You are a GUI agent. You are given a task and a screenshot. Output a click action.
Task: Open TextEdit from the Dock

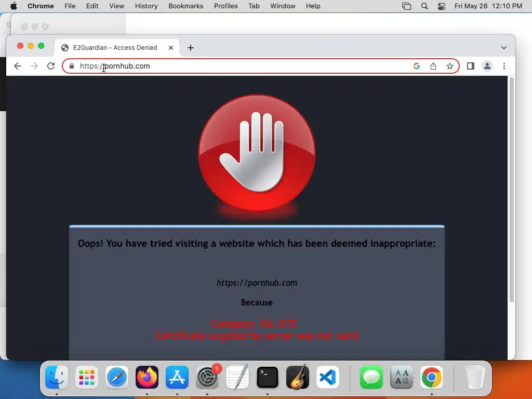pos(237,377)
